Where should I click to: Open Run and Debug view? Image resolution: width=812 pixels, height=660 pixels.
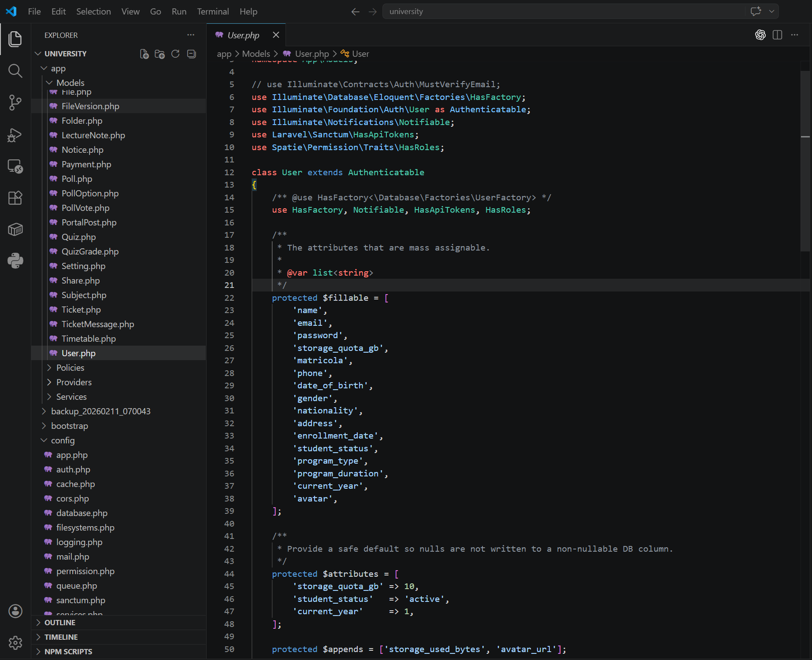pos(15,135)
